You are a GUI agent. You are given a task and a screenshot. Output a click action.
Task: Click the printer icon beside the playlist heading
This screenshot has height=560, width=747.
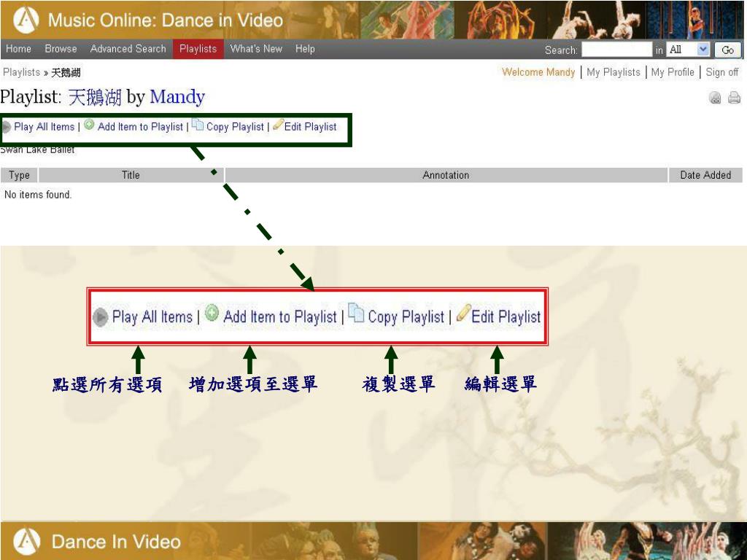(734, 98)
